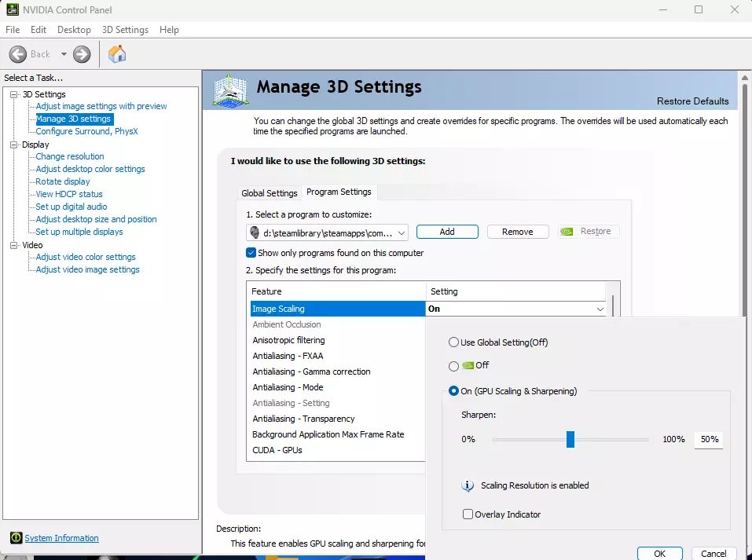Select the Image Scaling feature row
This screenshot has width=752, height=560.
point(338,309)
